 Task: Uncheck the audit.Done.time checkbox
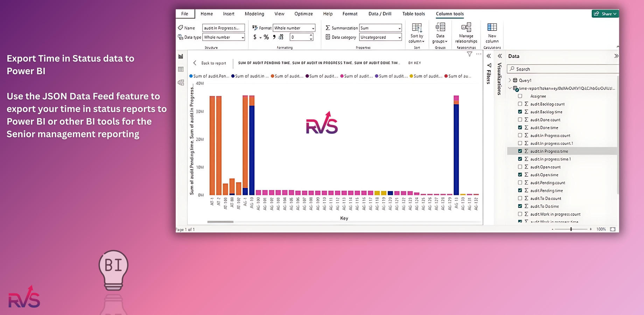point(520,127)
